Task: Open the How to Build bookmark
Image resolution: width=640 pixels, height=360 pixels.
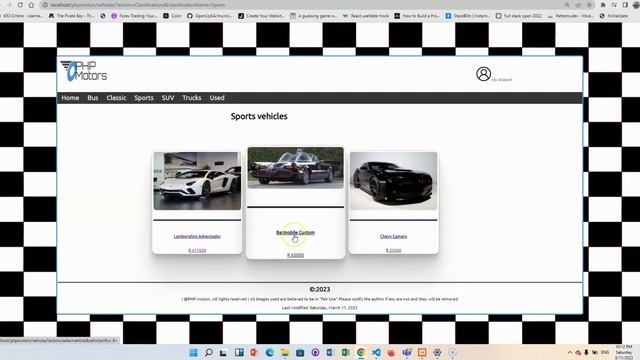Action: point(417,16)
